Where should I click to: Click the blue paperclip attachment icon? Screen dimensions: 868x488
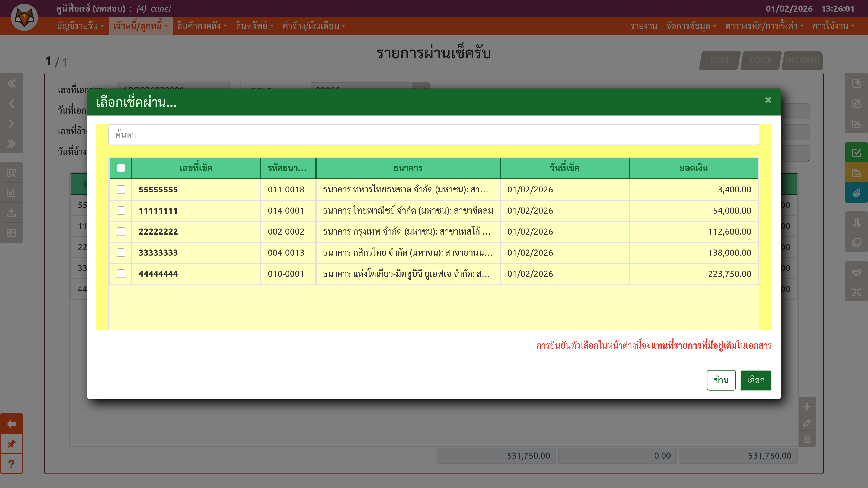point(856,193)
